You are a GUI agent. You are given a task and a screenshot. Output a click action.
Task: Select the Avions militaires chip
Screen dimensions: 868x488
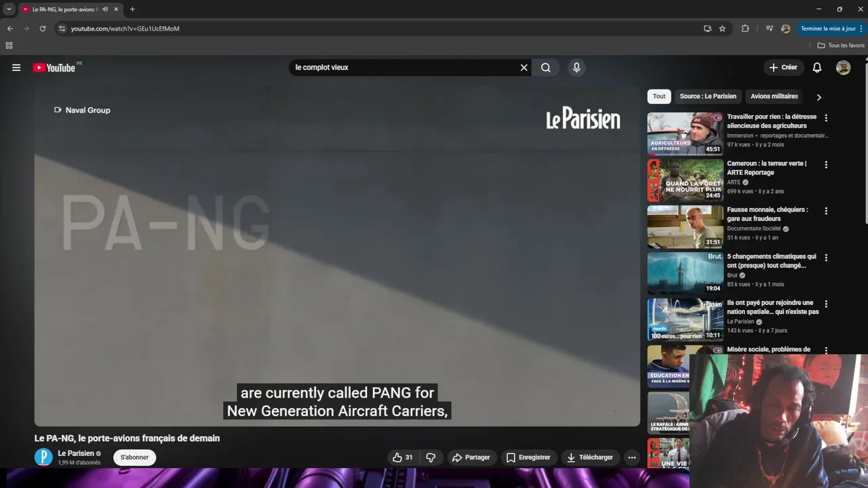tap(774, 96)
